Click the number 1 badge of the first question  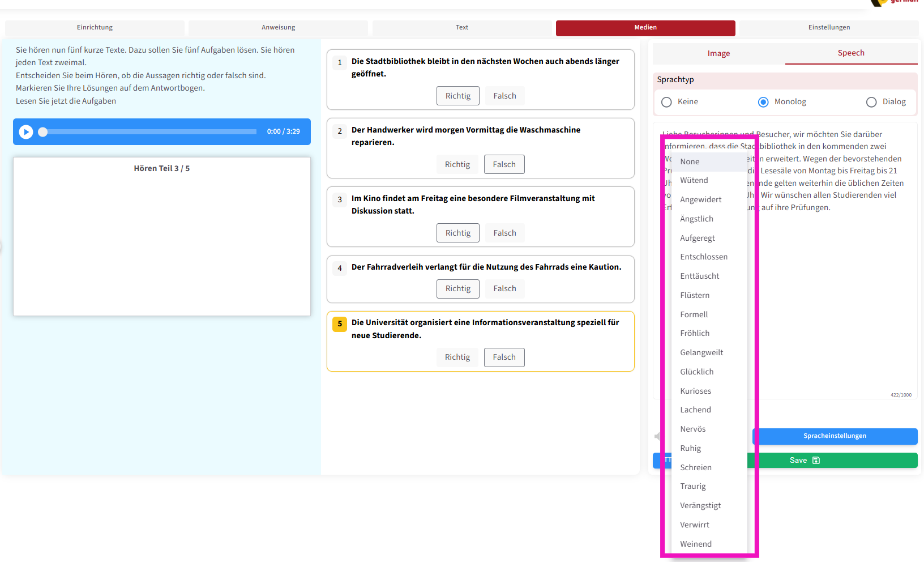pos(340,62)
